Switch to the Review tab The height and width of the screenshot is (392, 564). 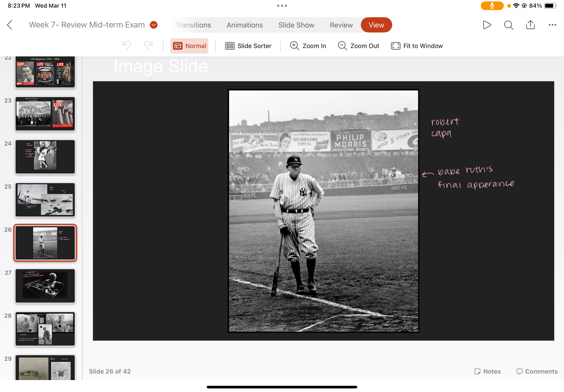point(341,25)
